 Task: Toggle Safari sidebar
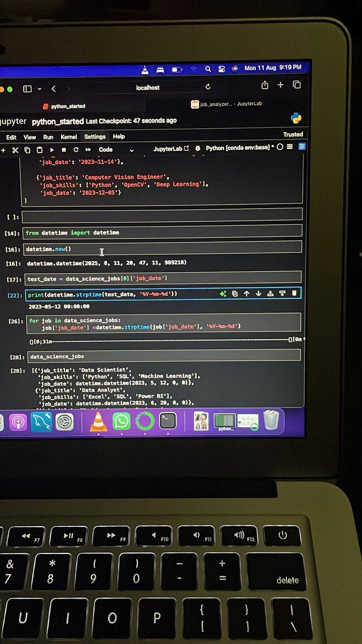(27, 89)
